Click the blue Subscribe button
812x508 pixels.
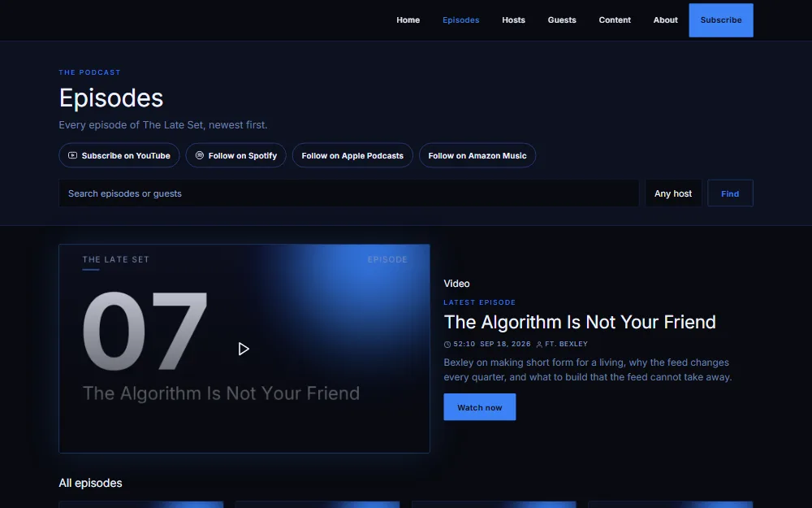(x=721, y=20)
